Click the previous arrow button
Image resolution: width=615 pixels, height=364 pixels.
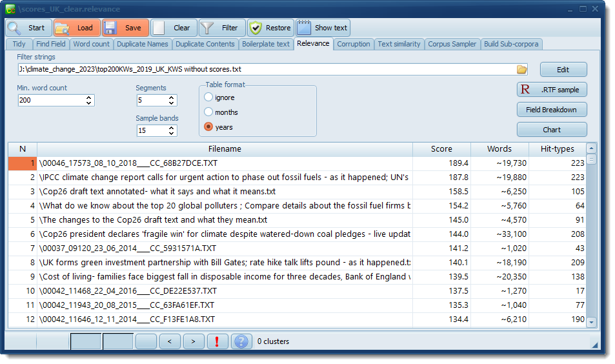coord(170,341)
